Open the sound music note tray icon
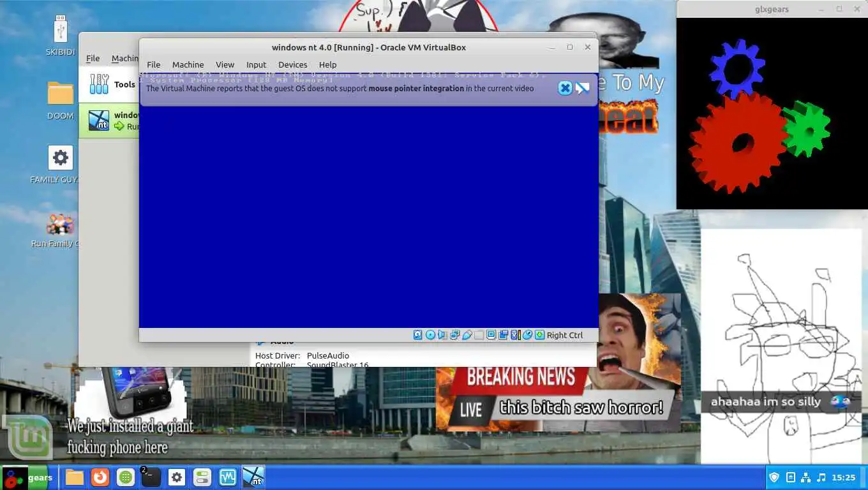868x490 pixels. [821, 477]
